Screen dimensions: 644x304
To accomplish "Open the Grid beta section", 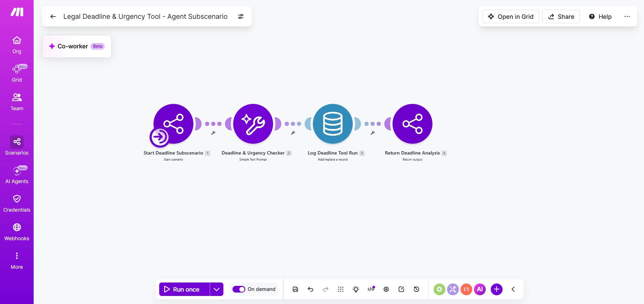I will (x=17, y=73).
